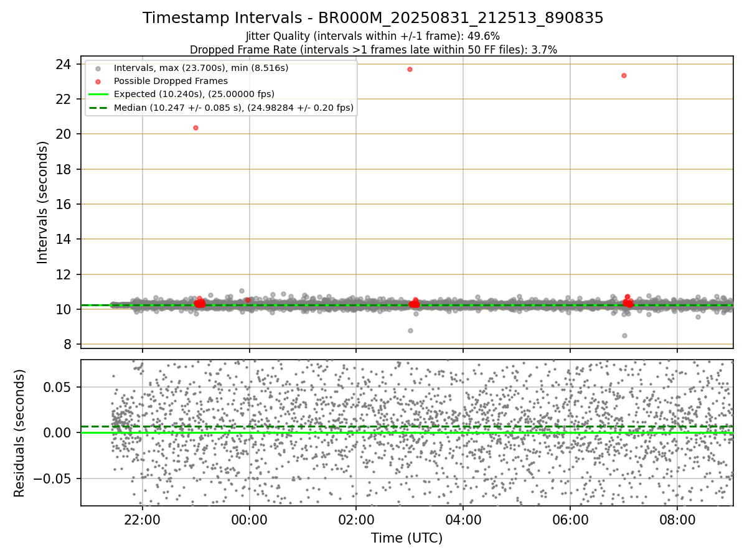This screenshot has width=747, height=560.
Task: Click legend entry 'Expected (10.240s), (25.00000 fps)'
Action: 194,94
